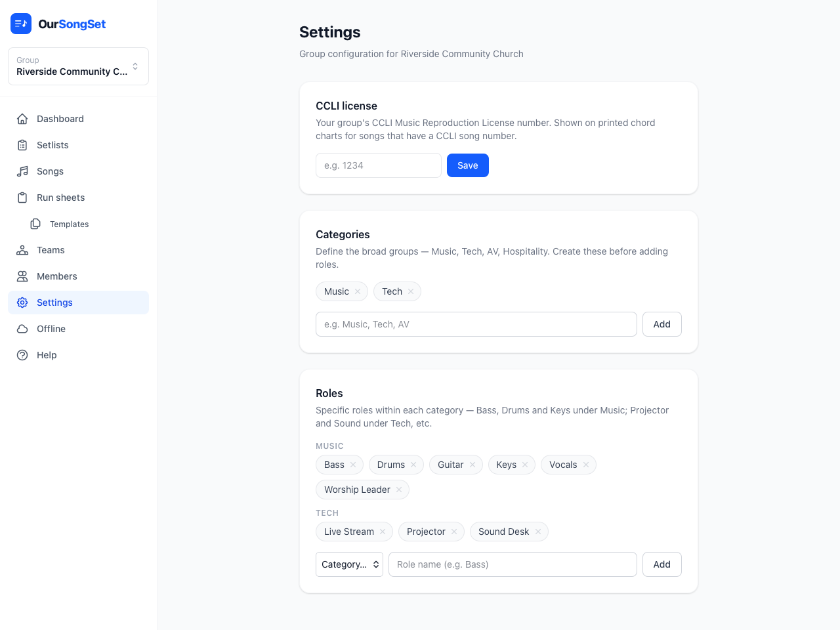
Task: Click the Live Stream chip label
Action: point(349,532)
